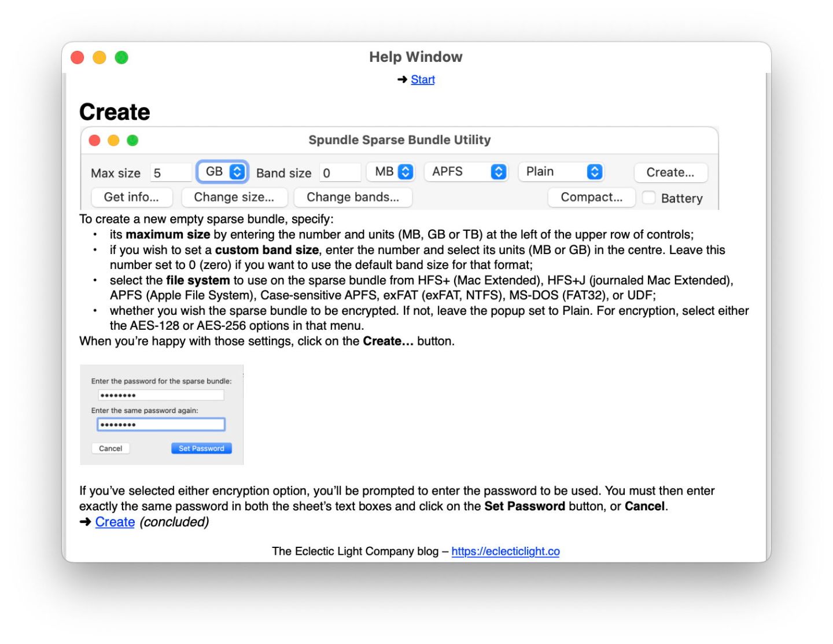Open the eclecticlight.co blog link
This screenshot has height=644, width=833.
coord(506,551)
